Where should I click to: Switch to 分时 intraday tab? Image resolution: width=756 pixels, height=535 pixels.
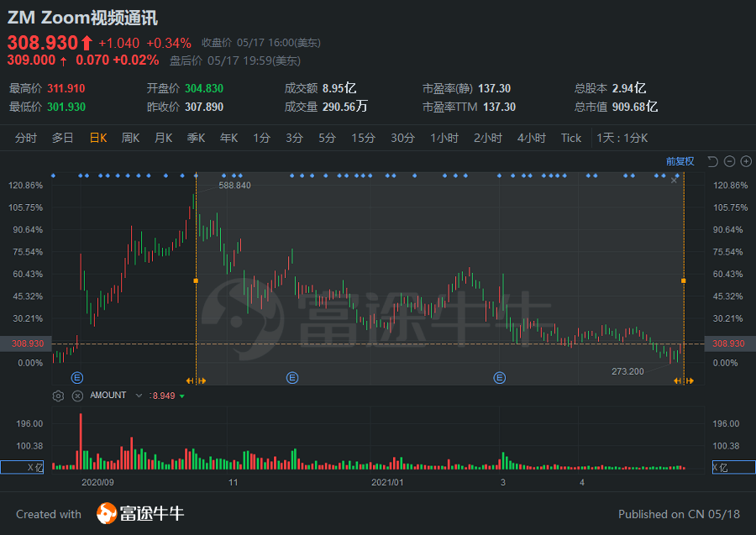(26, 139)
